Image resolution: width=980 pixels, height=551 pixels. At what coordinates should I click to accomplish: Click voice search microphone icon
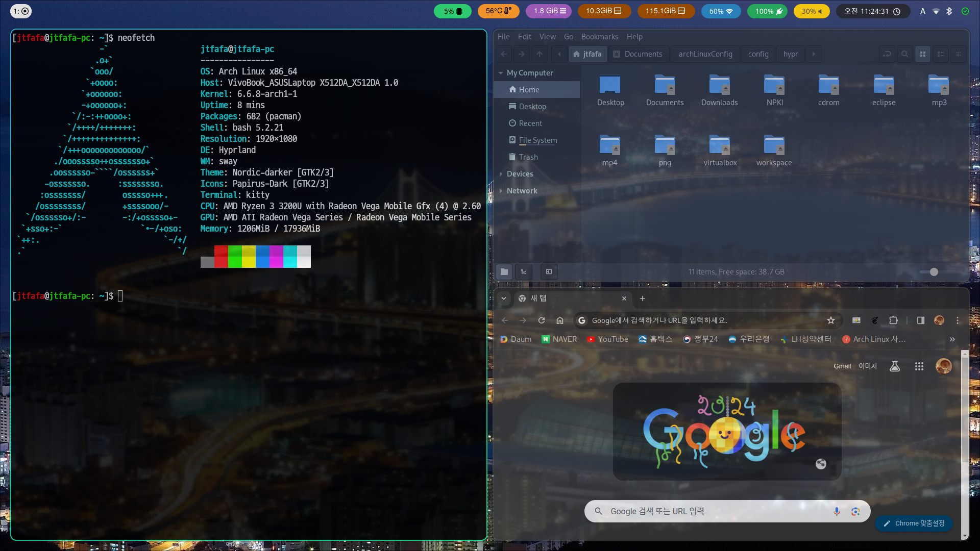(837, 511)
